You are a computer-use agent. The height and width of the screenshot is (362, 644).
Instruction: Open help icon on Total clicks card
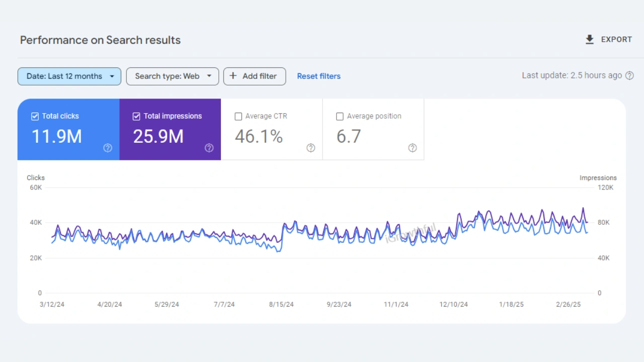108,148
